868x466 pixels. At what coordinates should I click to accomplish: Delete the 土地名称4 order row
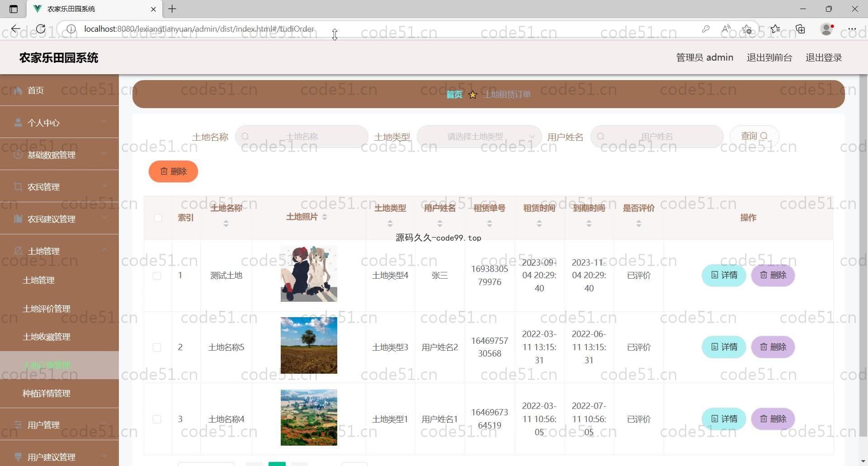(x=773, y=419)
